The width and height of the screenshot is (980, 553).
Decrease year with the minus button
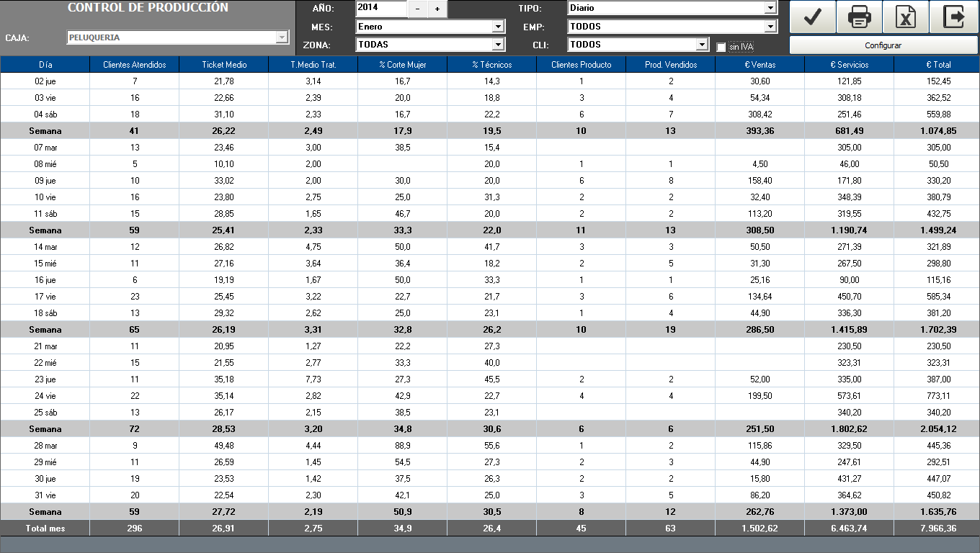pos(418,9)
